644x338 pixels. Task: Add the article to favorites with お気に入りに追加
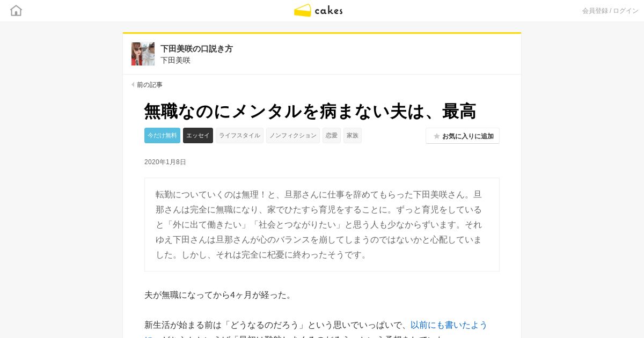(463, 136)
